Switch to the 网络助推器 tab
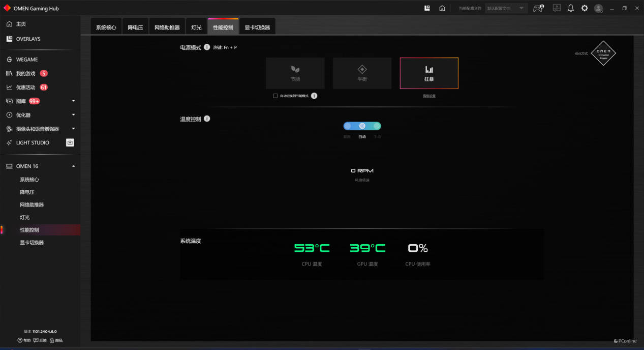644x350 pixels. click(167, 27)
